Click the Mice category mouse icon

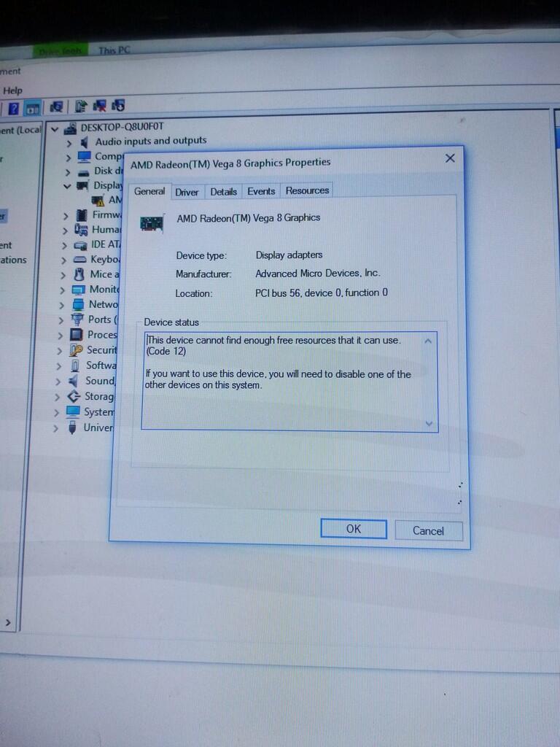[79, 274]
